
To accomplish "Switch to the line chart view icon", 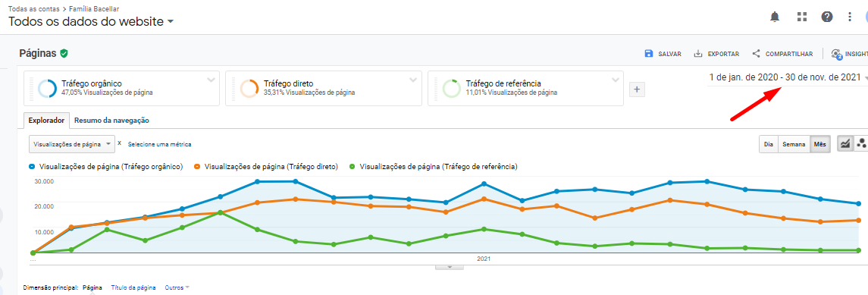I will 845,144.
